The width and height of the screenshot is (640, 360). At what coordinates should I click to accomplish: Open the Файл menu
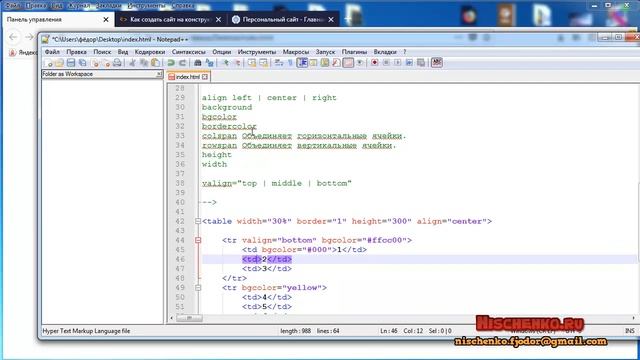tap(52, 52)
